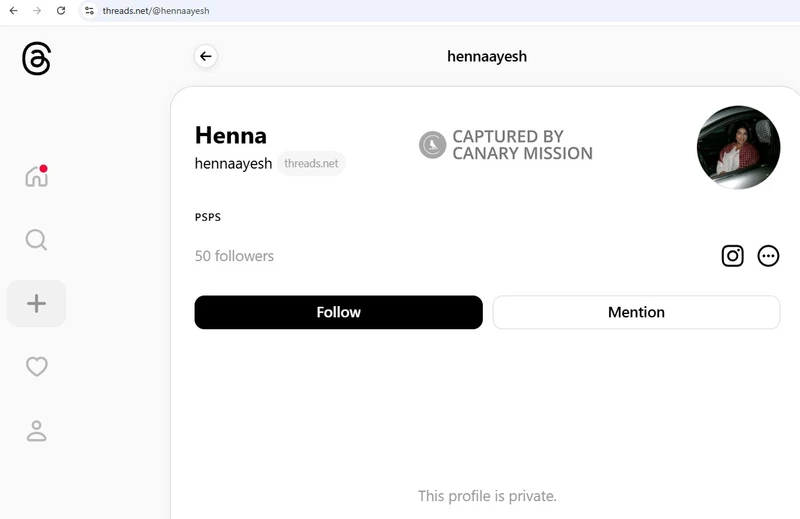The height and width of the screenshot is (519, 800).
Task: Go to Home feed icon in sidebar
Action: (x=37, y=176)
